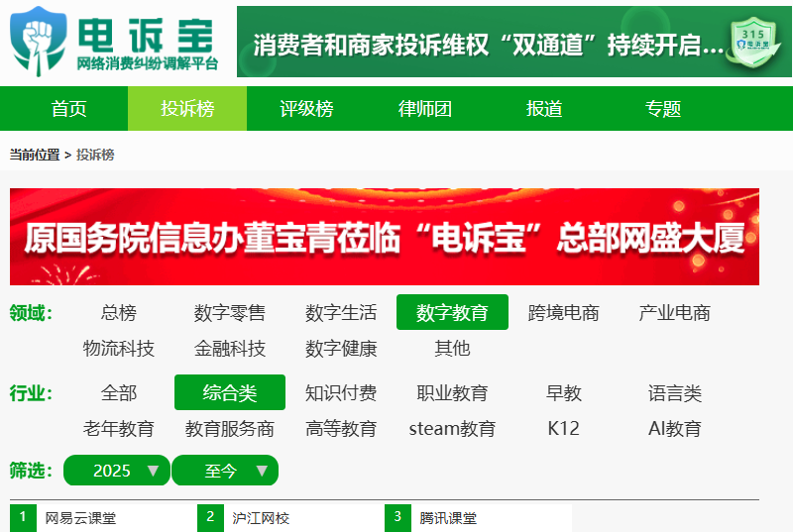Click 投诉榜 in the breadcrumb
This screenshot has width=793, height=532.
[x=95, y=155]
